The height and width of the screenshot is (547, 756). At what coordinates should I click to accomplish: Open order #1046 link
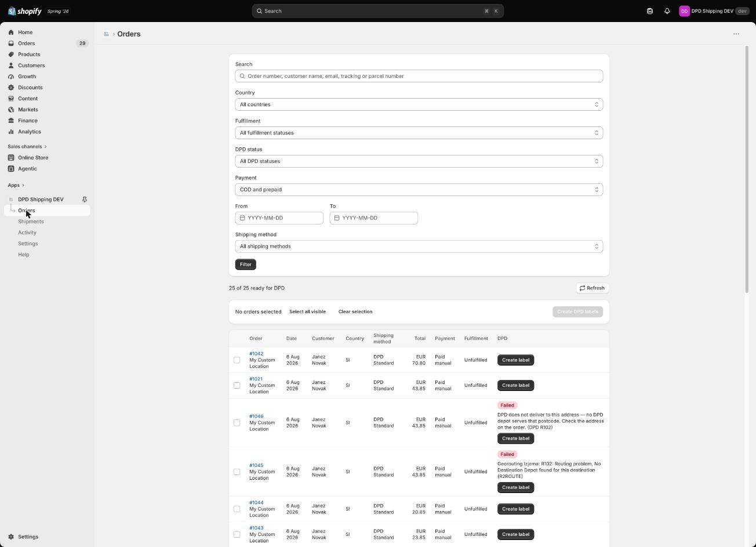coord(256,416)
